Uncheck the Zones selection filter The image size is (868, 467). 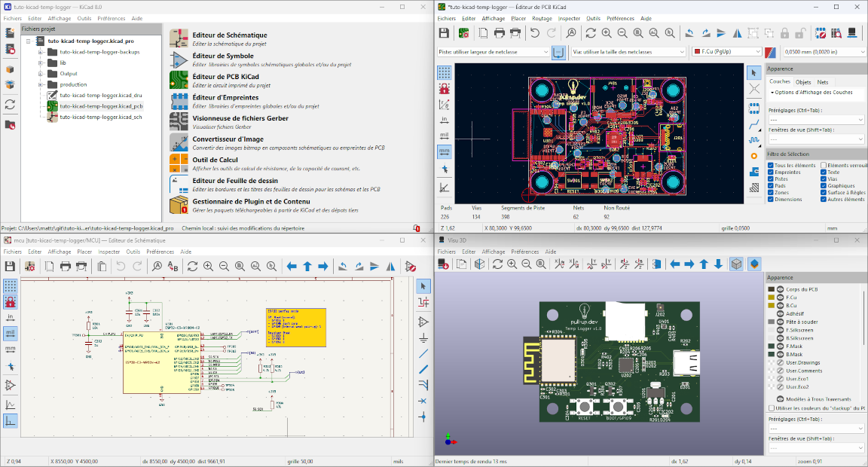click(x=770, y=192)
